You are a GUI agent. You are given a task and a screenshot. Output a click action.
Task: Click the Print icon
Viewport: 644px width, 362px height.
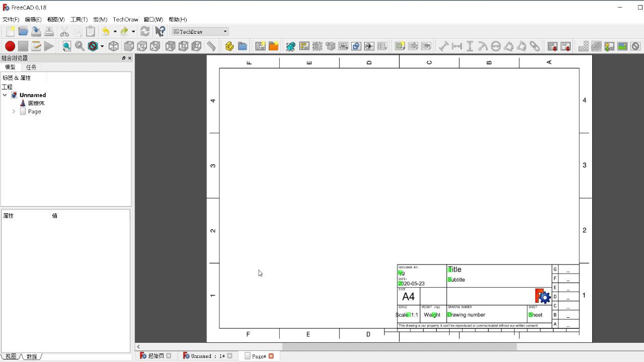49,31
